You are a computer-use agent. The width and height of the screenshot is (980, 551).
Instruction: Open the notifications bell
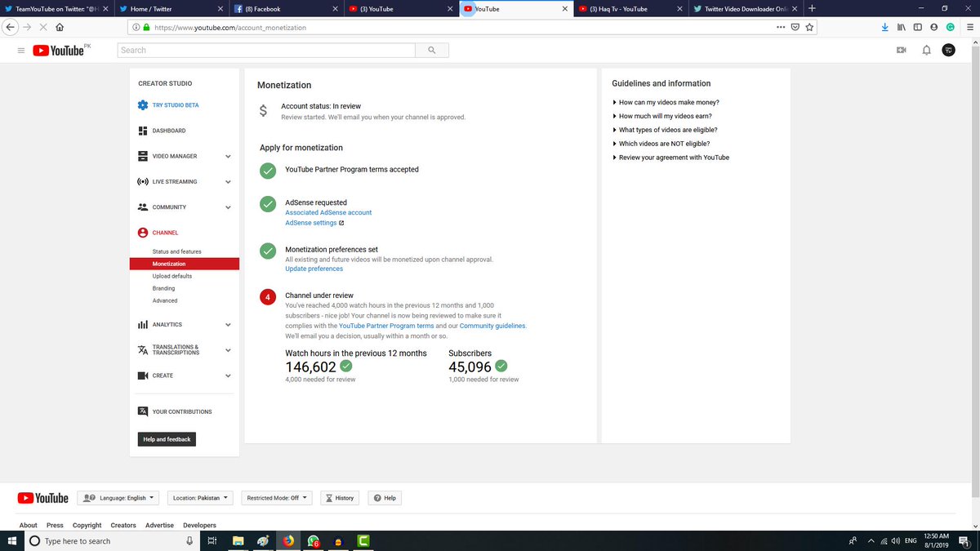tap(926, 51)
